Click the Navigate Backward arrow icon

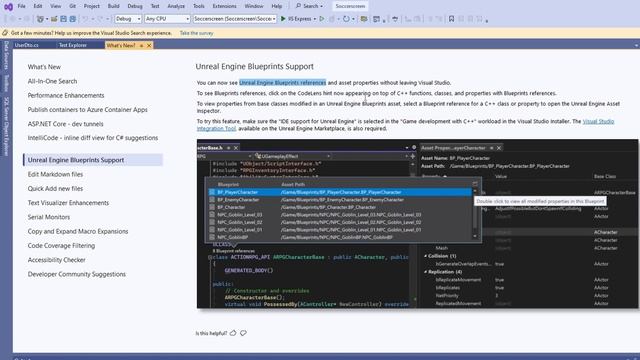[x=12, y=19]
